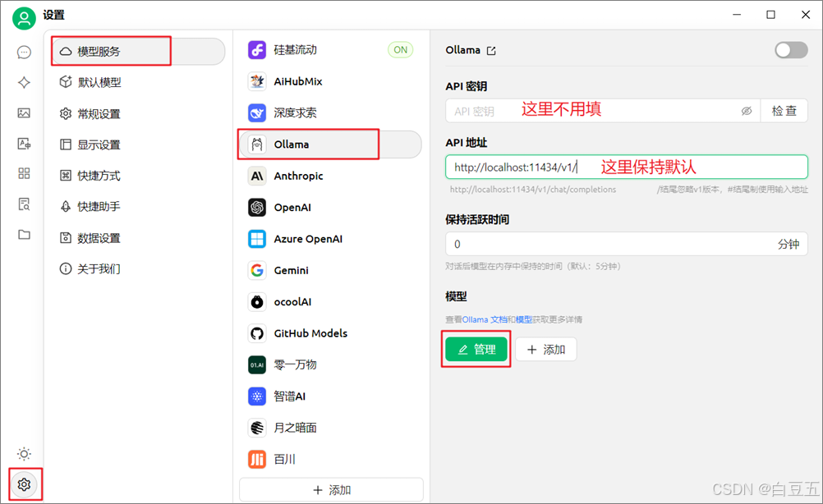Open Ollama external website link icon

[x=491, y=50]
